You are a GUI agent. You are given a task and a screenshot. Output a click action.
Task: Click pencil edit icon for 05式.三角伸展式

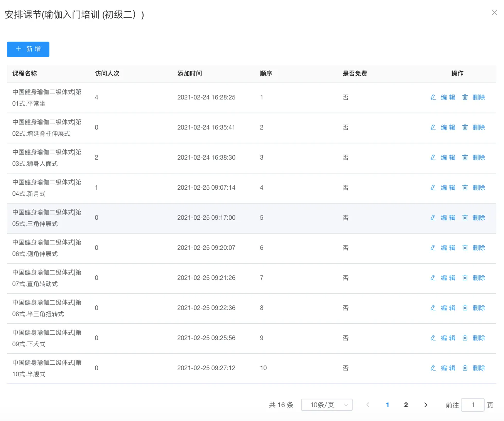coord(433,218)
